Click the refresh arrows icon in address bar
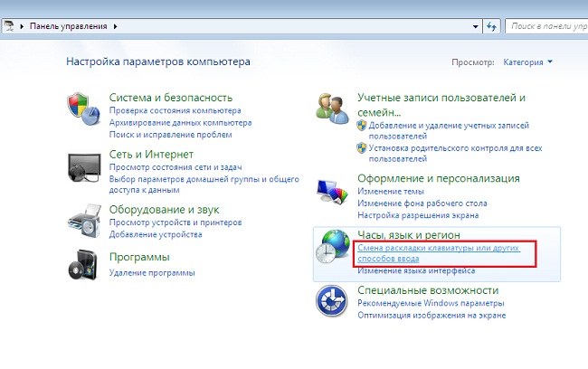 tap(491, 26)
